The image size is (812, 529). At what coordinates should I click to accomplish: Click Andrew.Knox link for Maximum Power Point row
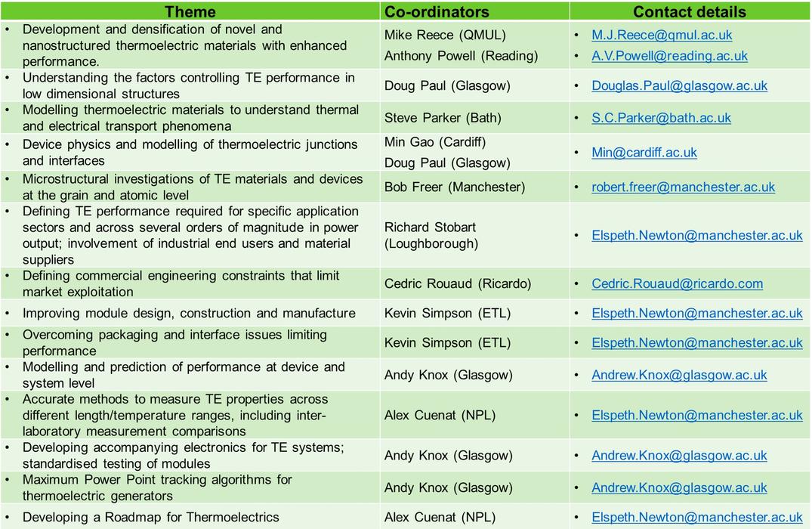pyautogui.click(x=679, y=487)
